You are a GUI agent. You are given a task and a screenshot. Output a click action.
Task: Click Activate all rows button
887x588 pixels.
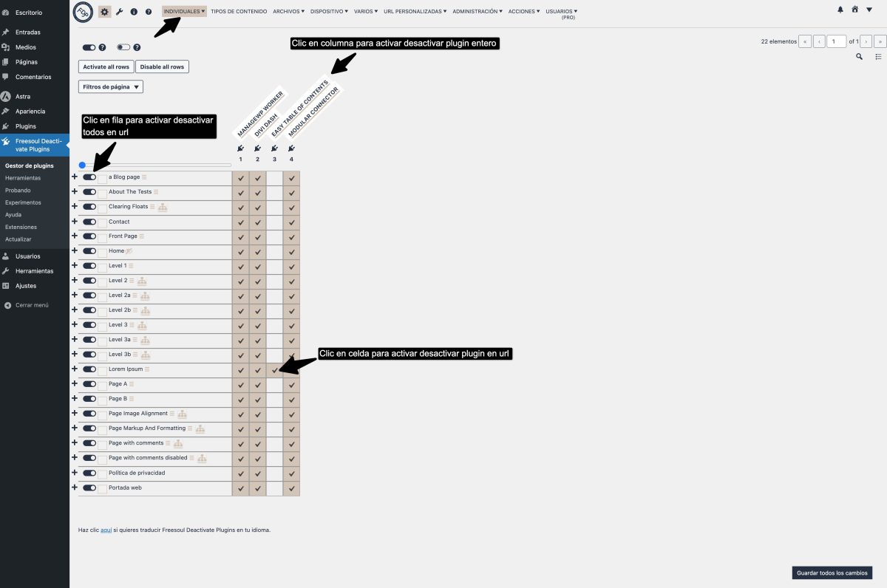click(x=106, y=66)
